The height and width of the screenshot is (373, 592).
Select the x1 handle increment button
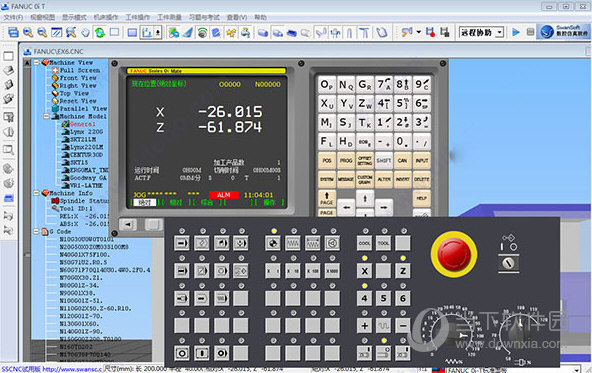[x=273, y=271]
